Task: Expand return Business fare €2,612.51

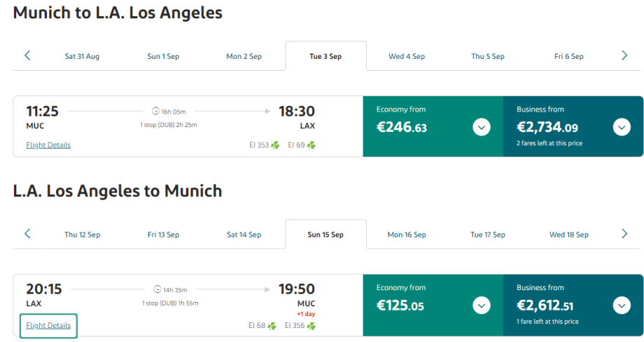Action: [x=622, y=306]
